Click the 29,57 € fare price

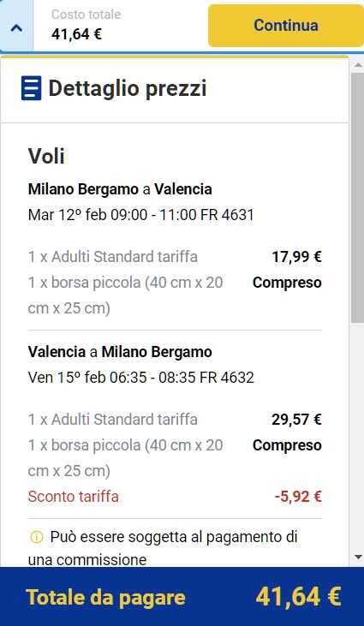pos(296,420)
